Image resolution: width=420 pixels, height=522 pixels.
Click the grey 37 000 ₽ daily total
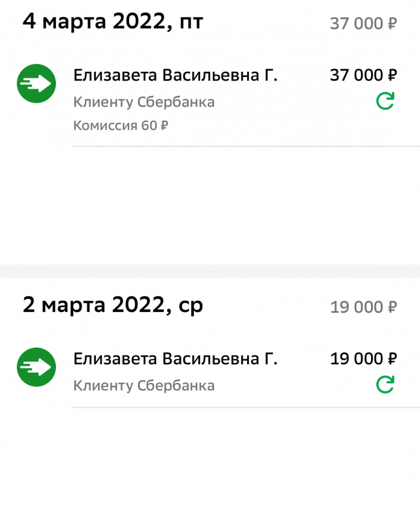pos(363,24)
